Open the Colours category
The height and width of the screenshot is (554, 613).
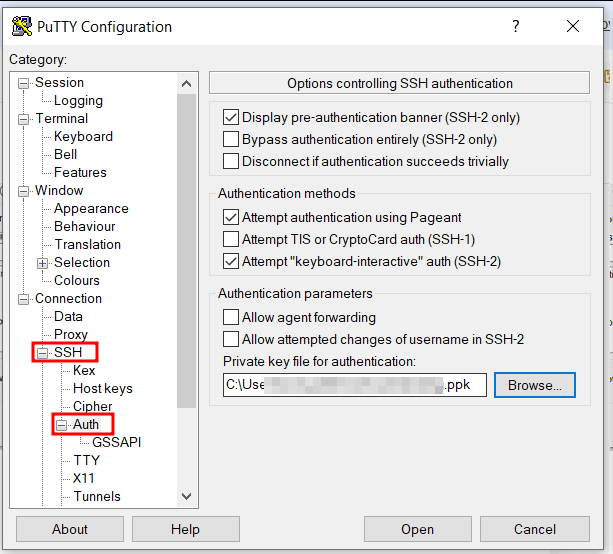click(77, 280)
